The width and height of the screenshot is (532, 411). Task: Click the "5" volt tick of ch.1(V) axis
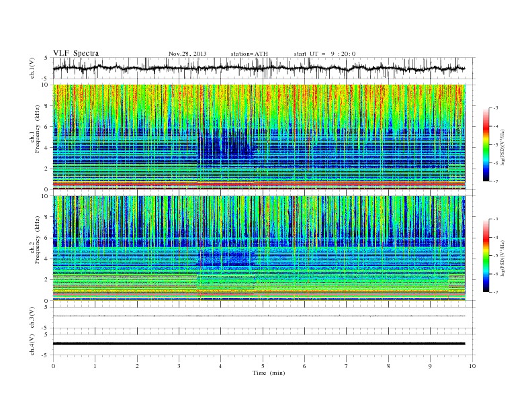(x=46, y=58)
